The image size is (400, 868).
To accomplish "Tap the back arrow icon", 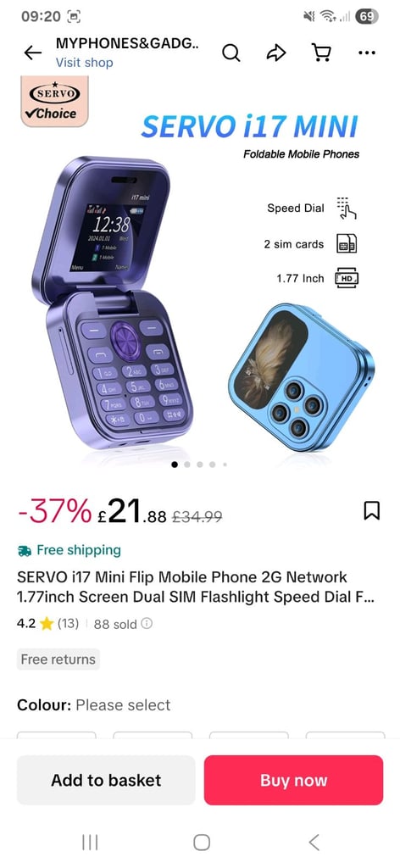I will [33, 53].
